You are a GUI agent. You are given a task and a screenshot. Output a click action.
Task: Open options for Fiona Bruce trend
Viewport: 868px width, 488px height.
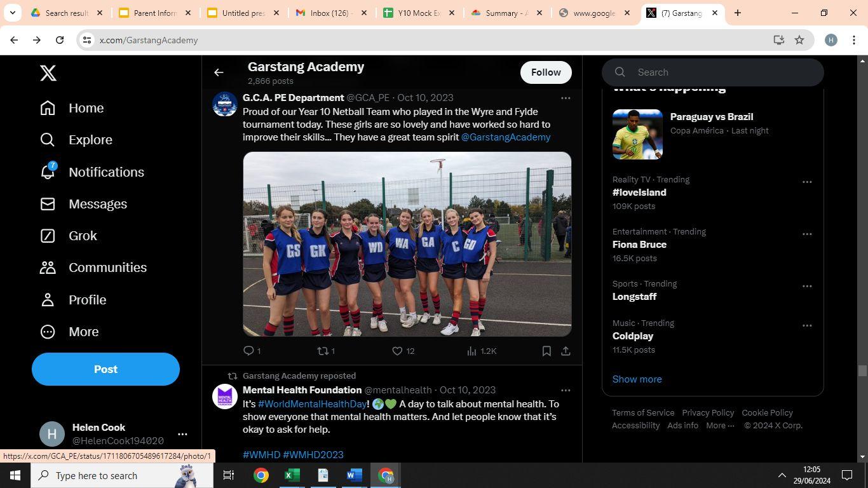click(x=807, y=234)
